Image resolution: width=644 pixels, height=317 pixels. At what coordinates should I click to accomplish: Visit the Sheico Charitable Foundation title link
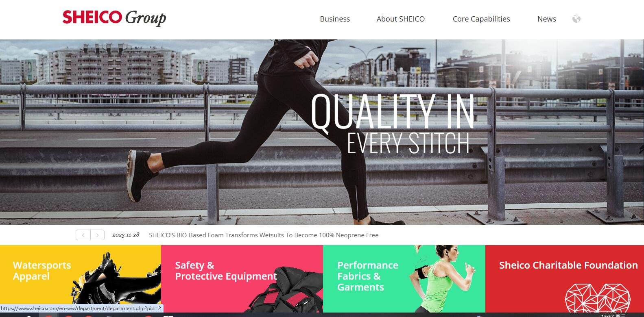[568, 265]
